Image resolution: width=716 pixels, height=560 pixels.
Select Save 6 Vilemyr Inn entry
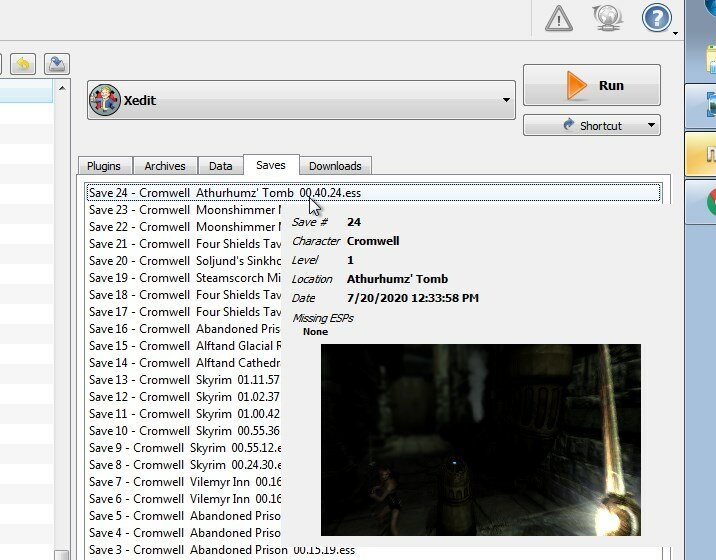(184, 498)
